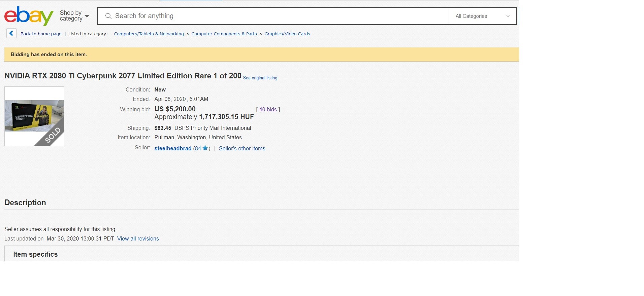Screen dimensions: 644x296
Task: Expand the All Categories dropdown
Action: point(482,16)
